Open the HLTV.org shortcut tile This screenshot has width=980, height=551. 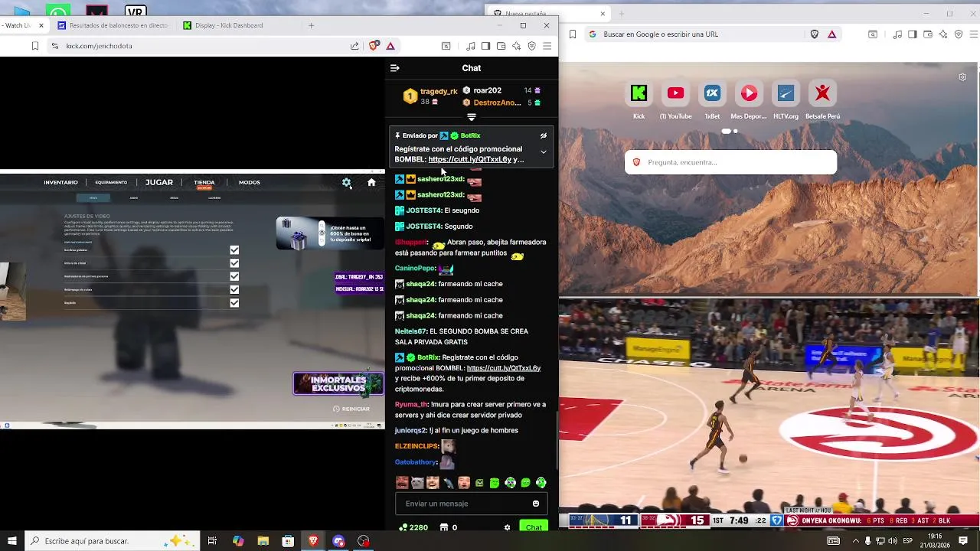click(786, 99)
